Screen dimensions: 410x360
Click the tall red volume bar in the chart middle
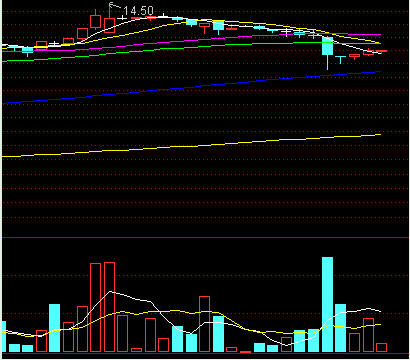point(204,324)
